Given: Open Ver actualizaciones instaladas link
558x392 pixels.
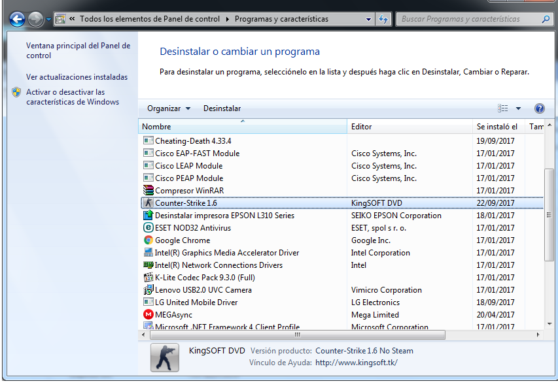Looking at the screenshot, I should coord(77,76).
